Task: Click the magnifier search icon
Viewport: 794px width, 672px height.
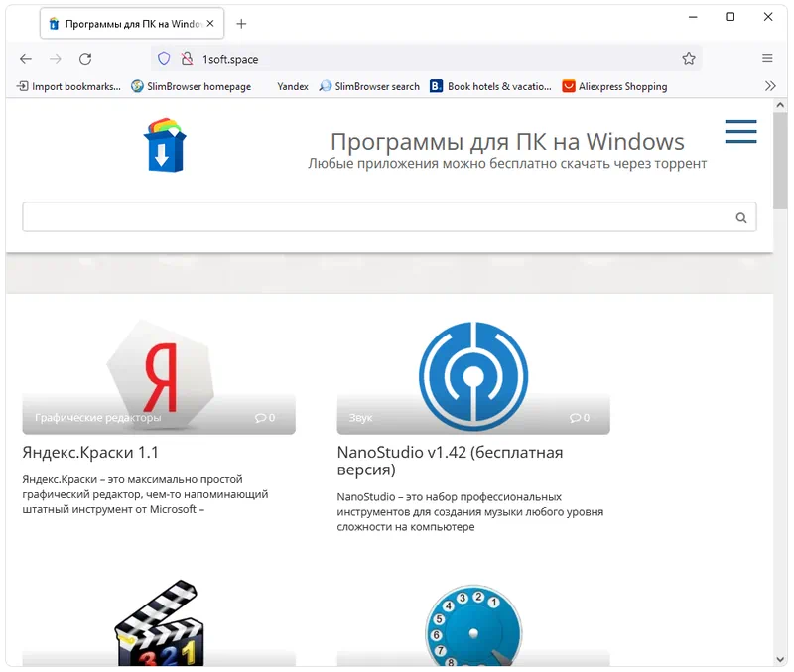Action: click(740, 217)
